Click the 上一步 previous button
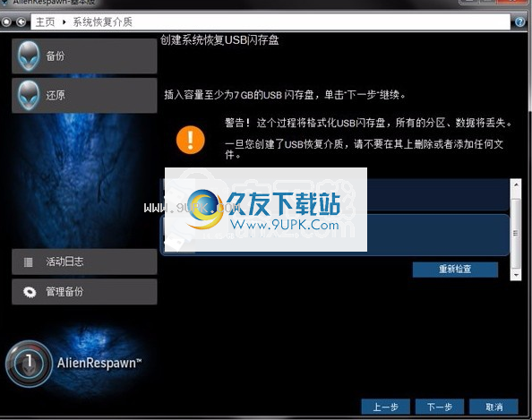This screenshot has height=420, width=532. 386,407
